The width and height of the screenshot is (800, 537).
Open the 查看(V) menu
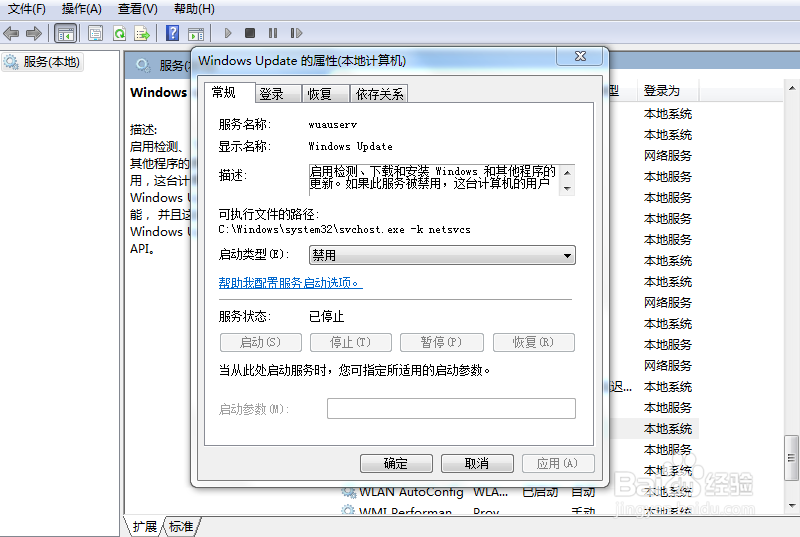[x=138, y=9]
